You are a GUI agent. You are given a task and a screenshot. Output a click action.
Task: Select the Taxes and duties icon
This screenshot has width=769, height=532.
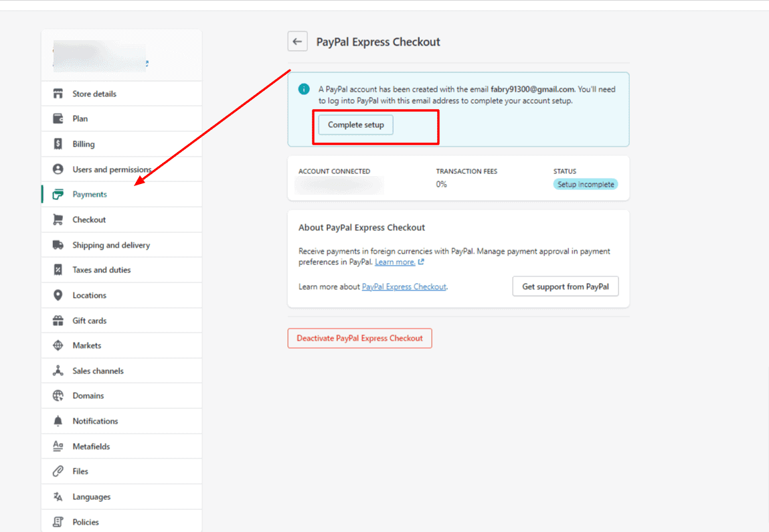[x=59, y=269]
